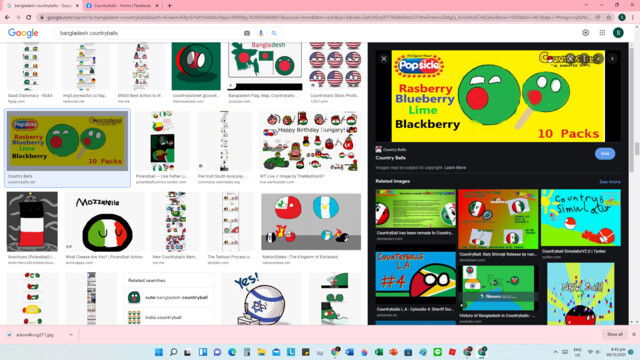Open the Mozzarella Italy countryball thumbnail
Screen dimensions: 640x360
[x=104, y=222]
